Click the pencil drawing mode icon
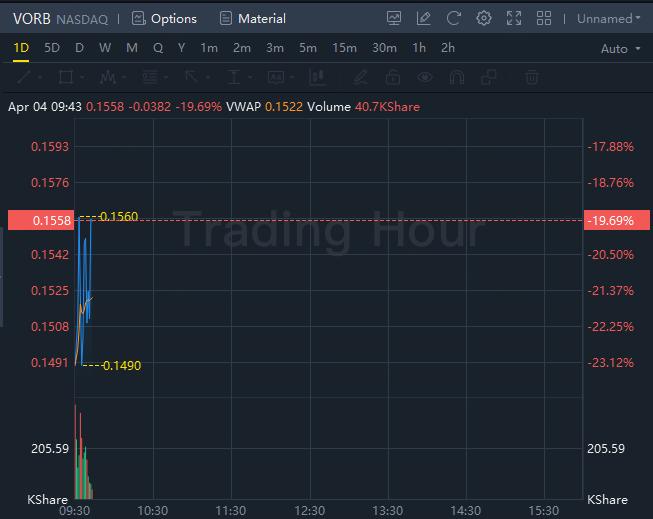653x519 pixels. [361, 77]
